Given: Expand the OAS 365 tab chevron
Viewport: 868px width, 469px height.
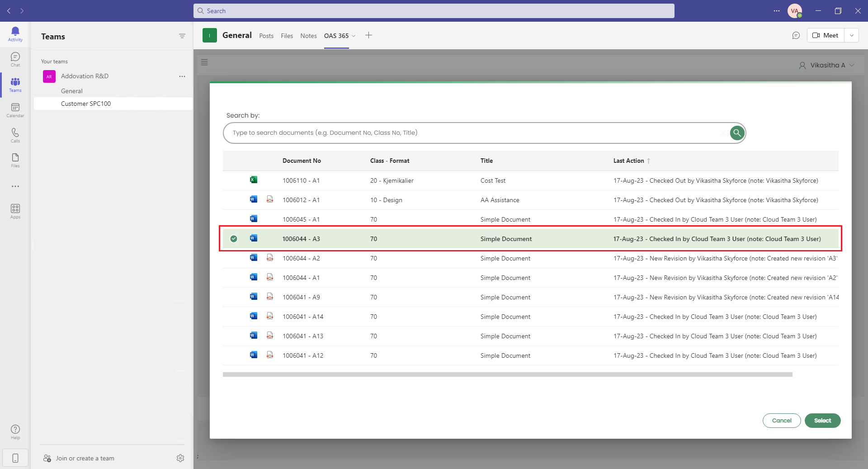Looking at the screenshot, I should coord(354,36).
